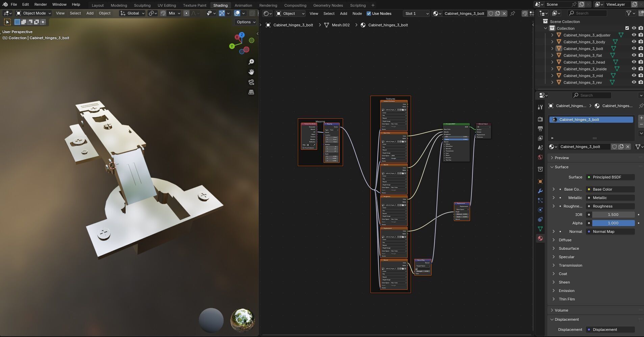Screen dimensions: 644x337
Task: Click the hand pan-view icon in the viewport
Action: point(251,72)
